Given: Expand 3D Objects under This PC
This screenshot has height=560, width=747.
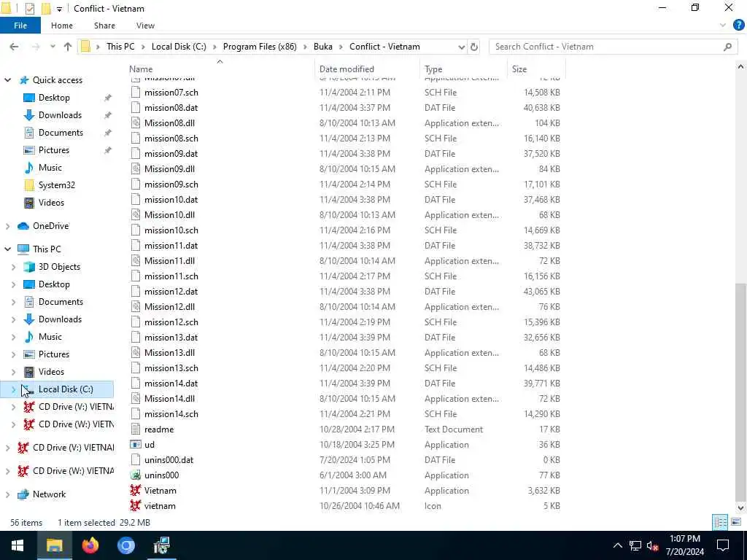Looking at the screenshot, I should pos(13,267).
